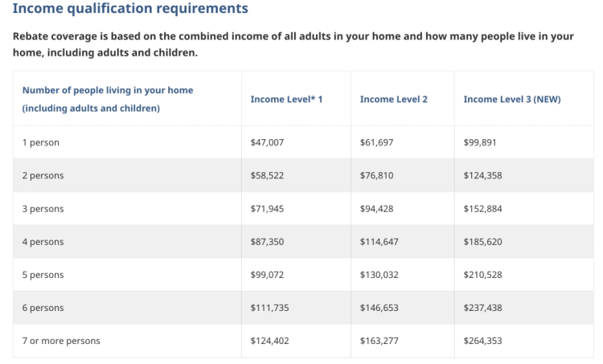603x364 pixels.
Task: Click the Income qualification requirements heading
Action: coord(130,9)
